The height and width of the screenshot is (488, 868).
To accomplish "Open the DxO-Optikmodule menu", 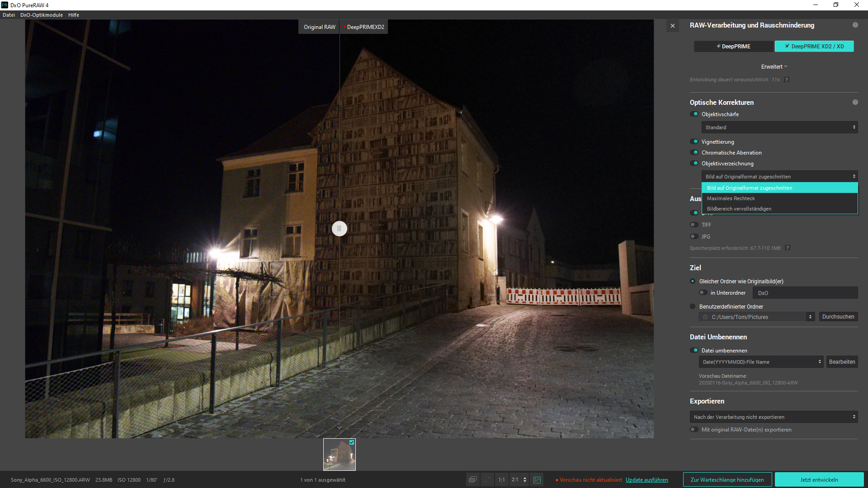I will pos(41,15).
